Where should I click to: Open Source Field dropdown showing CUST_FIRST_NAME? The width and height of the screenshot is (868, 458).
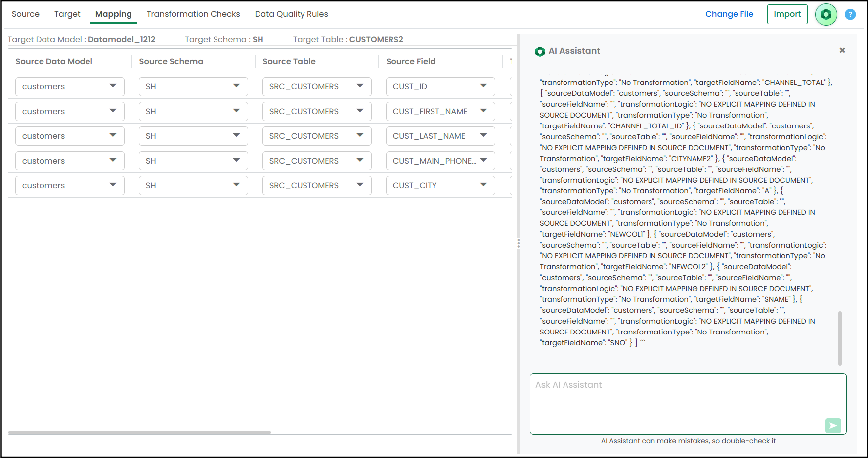(x=440, y=111)
